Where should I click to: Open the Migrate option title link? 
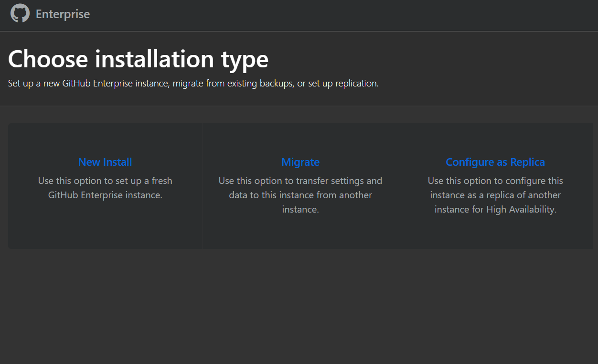(300, 162)
